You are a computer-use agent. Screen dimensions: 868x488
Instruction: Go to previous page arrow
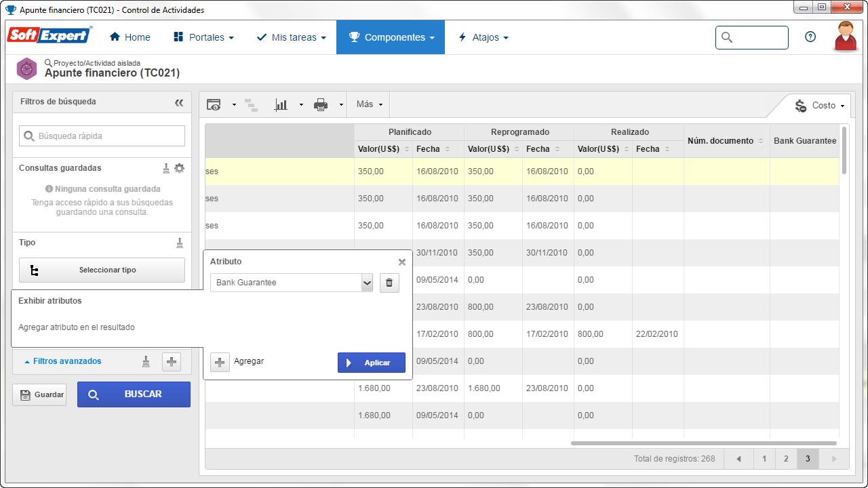tap(738, 459)
